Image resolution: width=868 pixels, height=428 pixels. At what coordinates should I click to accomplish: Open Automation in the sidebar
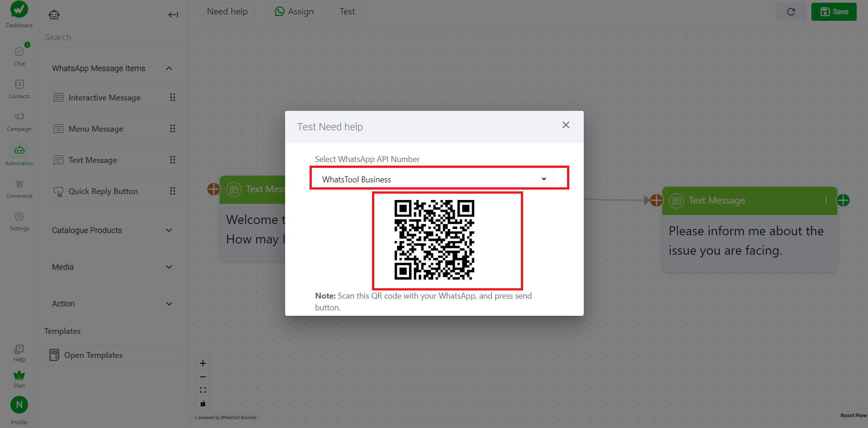[x=19, y=155]
